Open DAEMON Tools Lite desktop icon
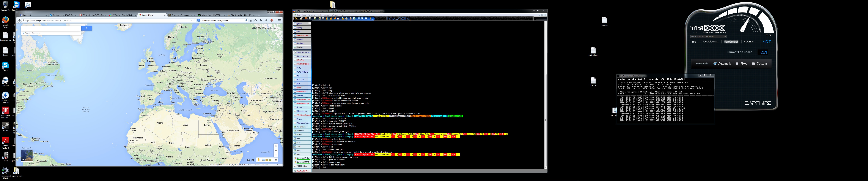 click(5, 97)
